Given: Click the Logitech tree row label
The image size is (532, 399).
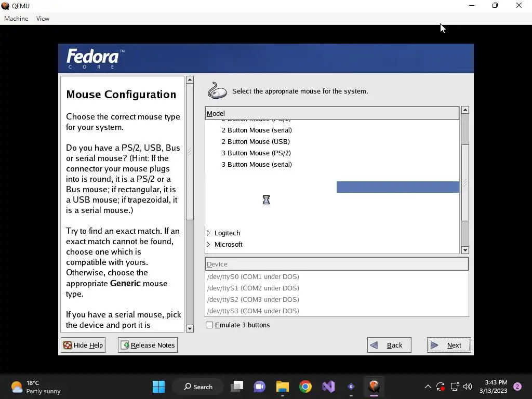Looking at the screenshot, I should coord(227,233).
